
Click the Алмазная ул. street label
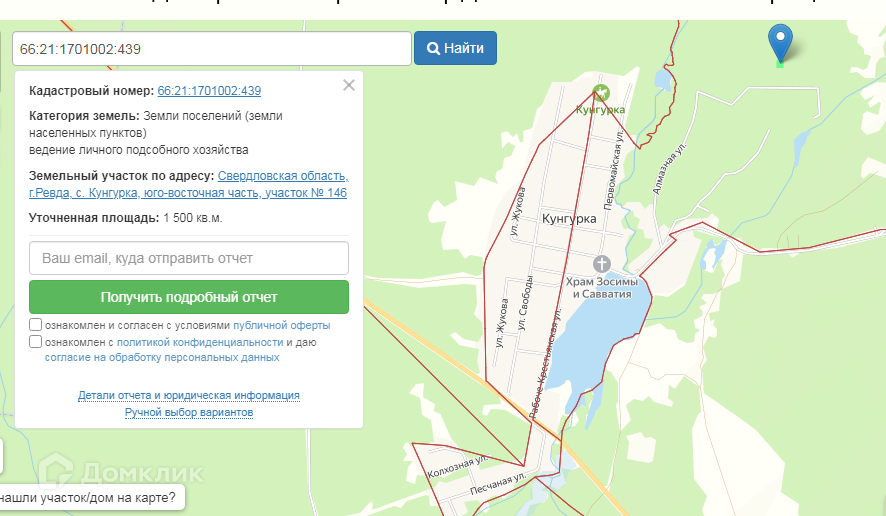(670, 168)
